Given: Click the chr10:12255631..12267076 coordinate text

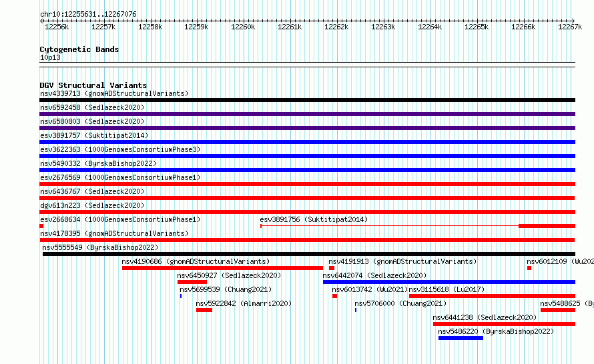Looking at the screenshot, I should pos(88,14).
